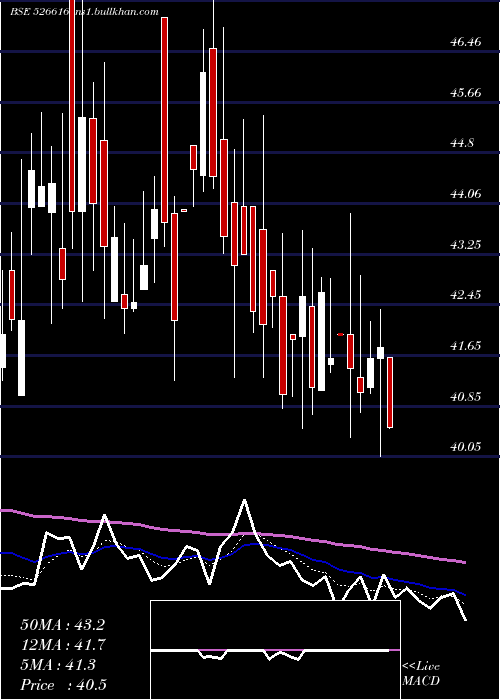
Task: Click the <<Live MACD label
Action: pyautogui.click(x=421, y=673)
